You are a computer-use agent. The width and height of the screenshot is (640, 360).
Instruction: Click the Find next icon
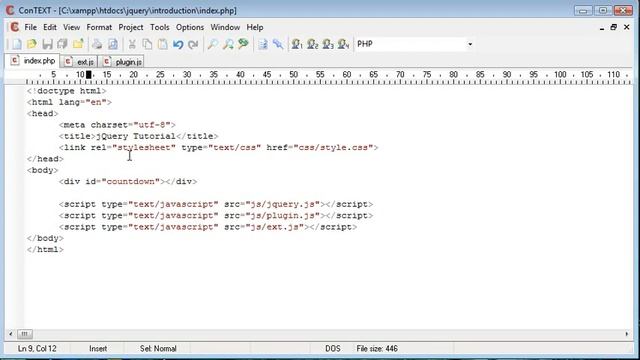point(228,44)
